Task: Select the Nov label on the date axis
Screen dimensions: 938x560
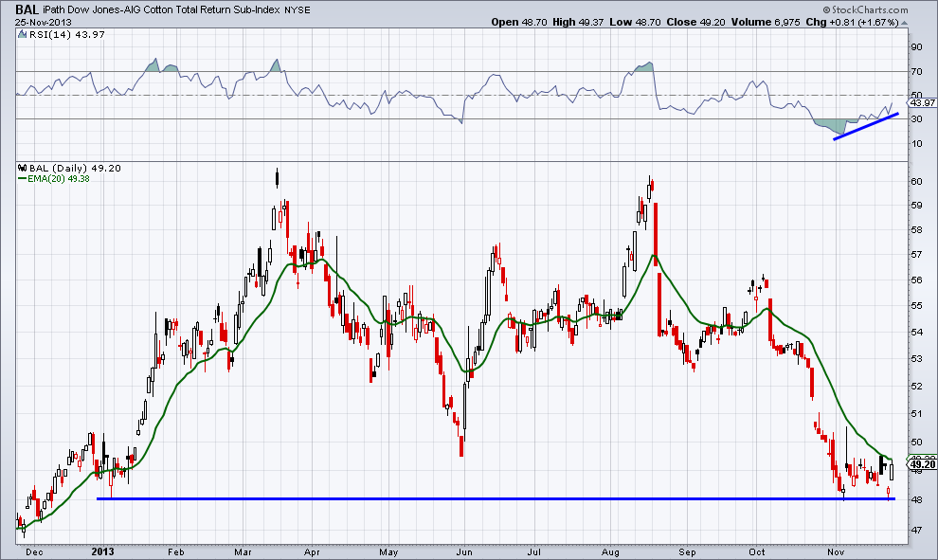Action: click(836, 550)
